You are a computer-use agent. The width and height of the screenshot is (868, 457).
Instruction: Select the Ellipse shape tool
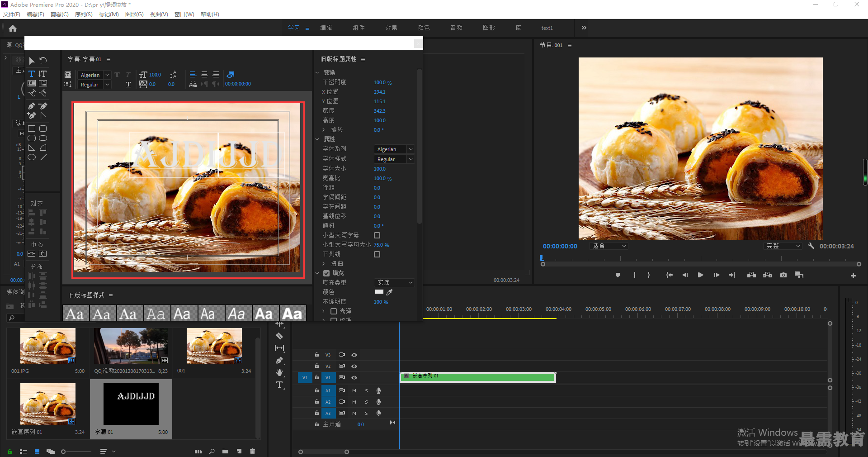pyautogui.click(x=32, y=157)
